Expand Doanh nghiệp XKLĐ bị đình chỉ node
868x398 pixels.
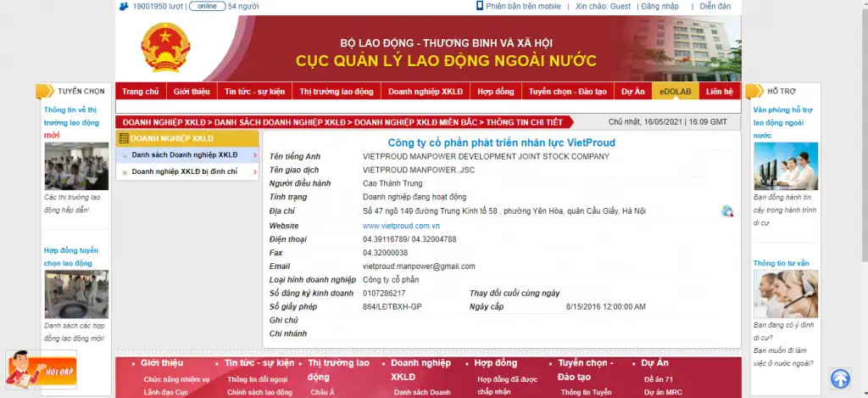tap(125, 172)
